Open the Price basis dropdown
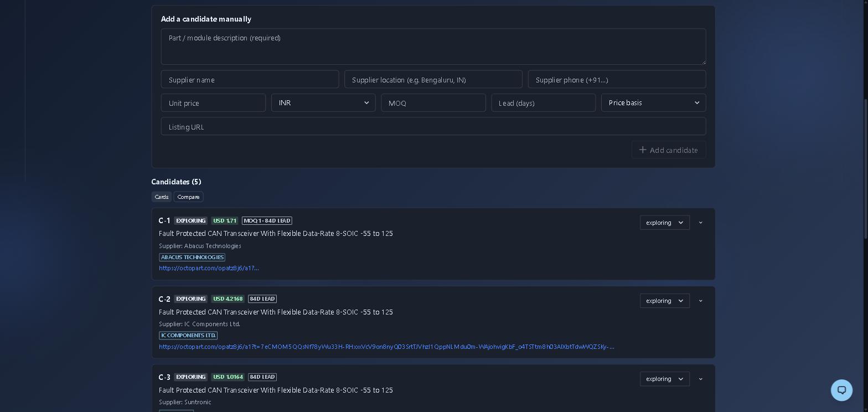 tap(653, 103)
